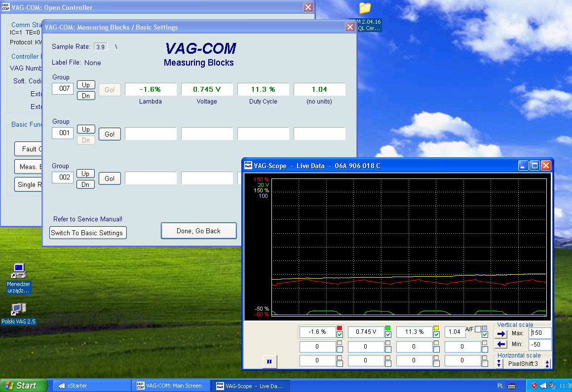Viewport: 572px width, 392px height.
Task: Switch to VAG-COM: Main Screen taskbar button
Action: (x=171, y=386)
